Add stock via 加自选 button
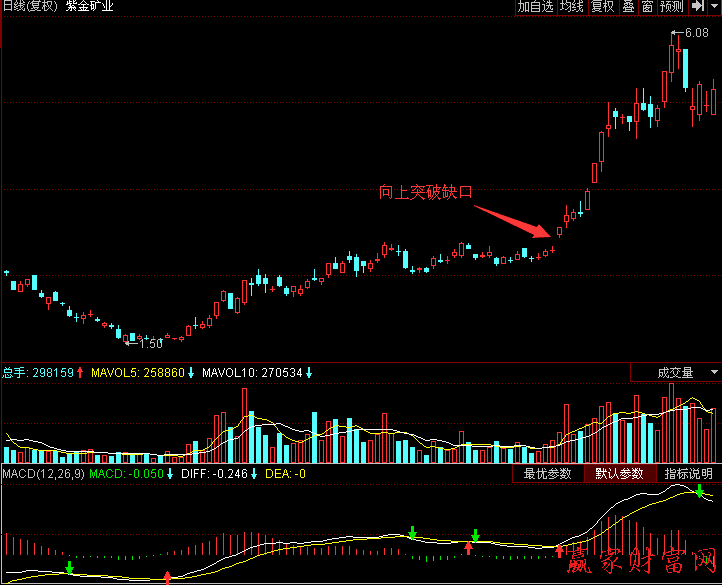This screenshot has width=722, height=585. [535, 7]
